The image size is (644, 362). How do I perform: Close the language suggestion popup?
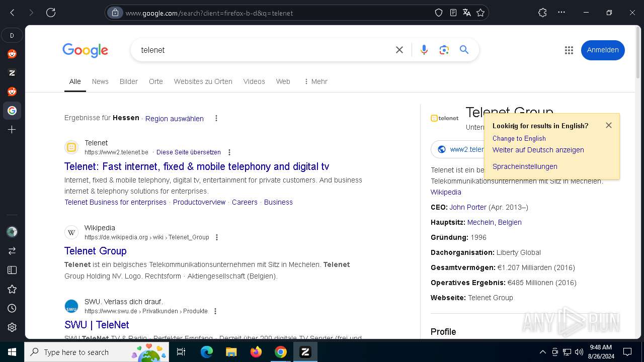(609, 125)
